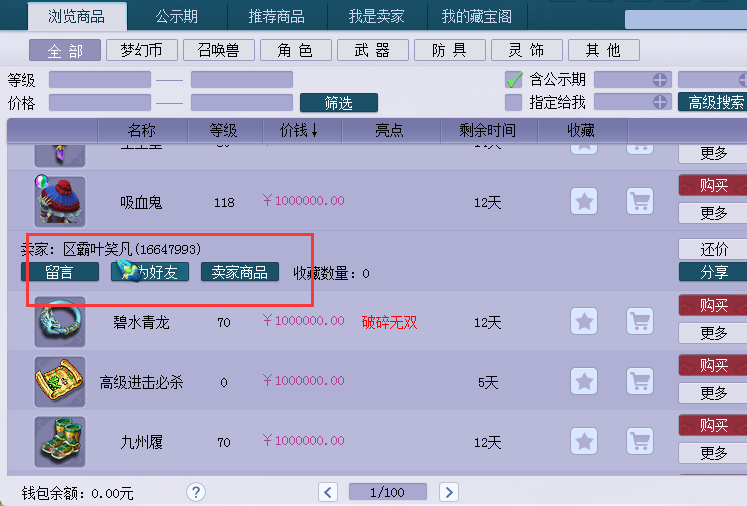Favorite the 吸血鬼 listing with star icon
Viewport: 747px width, 506px height.
coord(584,201)
